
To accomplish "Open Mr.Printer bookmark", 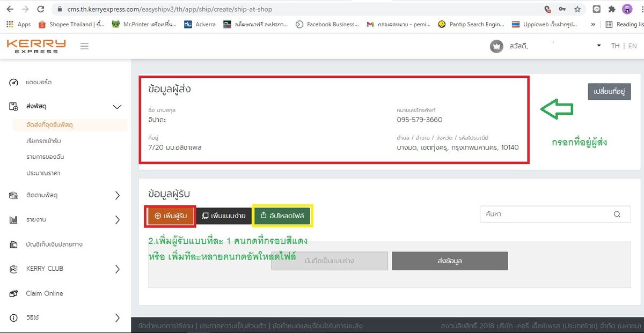I will pos(144,24).
